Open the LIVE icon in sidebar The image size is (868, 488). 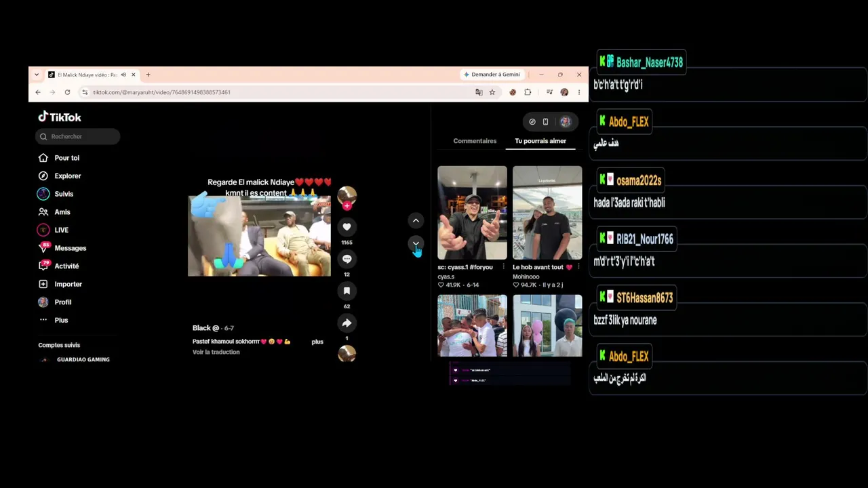(43, 230)
